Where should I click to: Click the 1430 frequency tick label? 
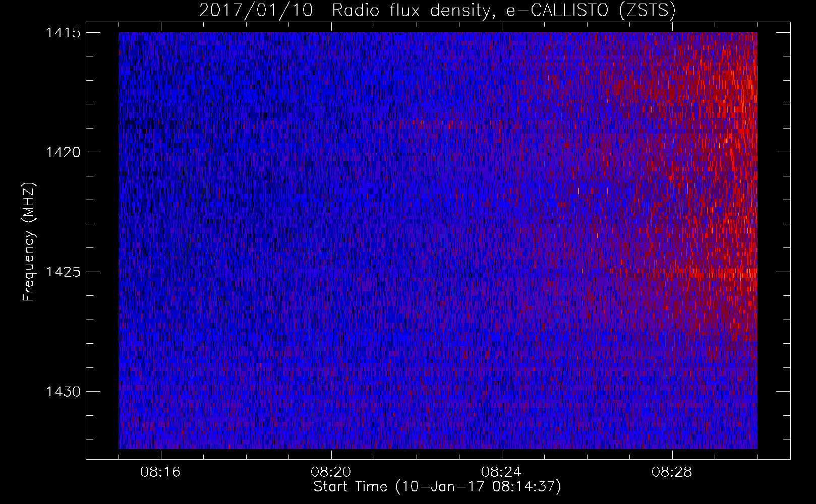click(63, 392)
